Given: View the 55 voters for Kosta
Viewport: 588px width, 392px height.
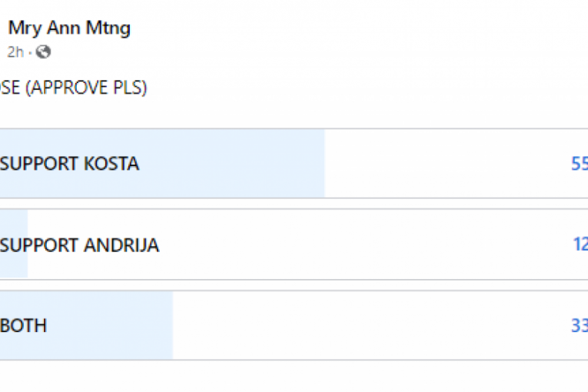Looking at the screenshot, I should pyautogui.click(x=579, y=164).
